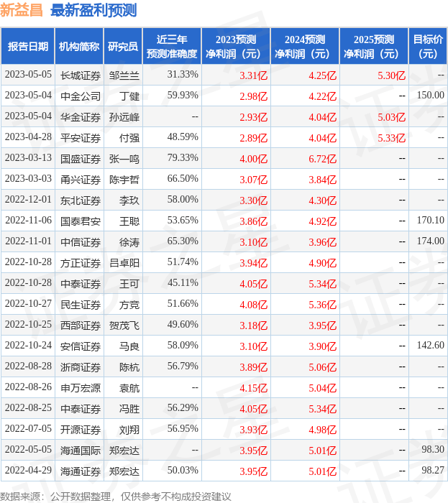Click researcher name 付强
Screen dimensions: 448x503
[x=129, y=138]
